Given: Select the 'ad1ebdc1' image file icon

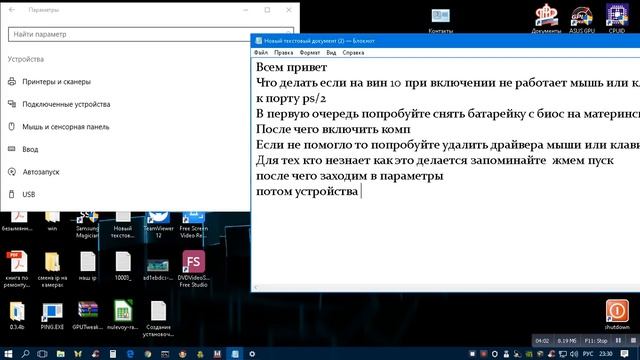Looking at the screenshot, I should click(158, 269).
